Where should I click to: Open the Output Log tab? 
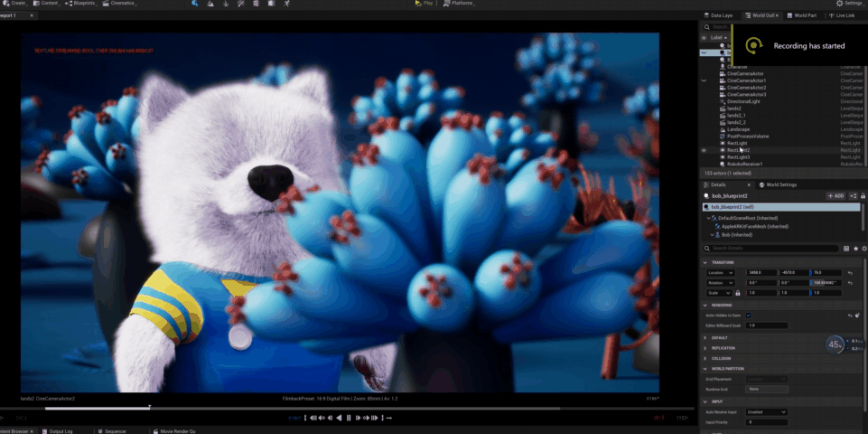(57, 431)
